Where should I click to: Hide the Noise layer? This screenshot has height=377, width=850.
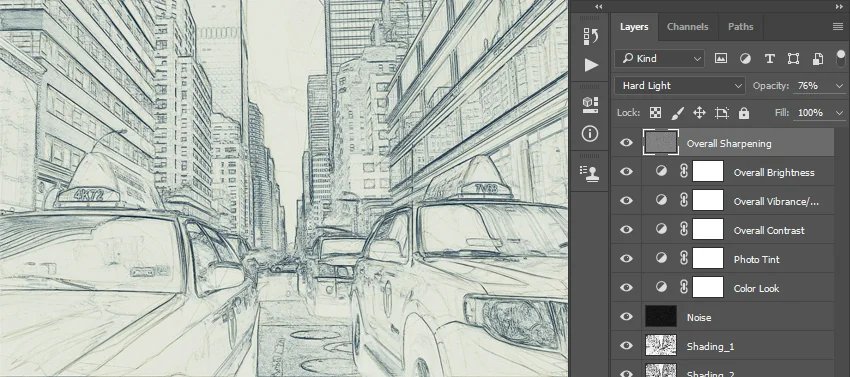pyautogui.click(x=627, y=317)
